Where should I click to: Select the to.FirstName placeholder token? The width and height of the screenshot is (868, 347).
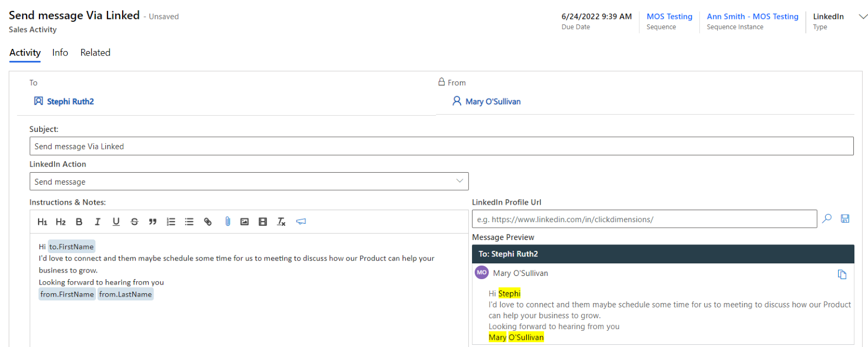tap(72, 247)
